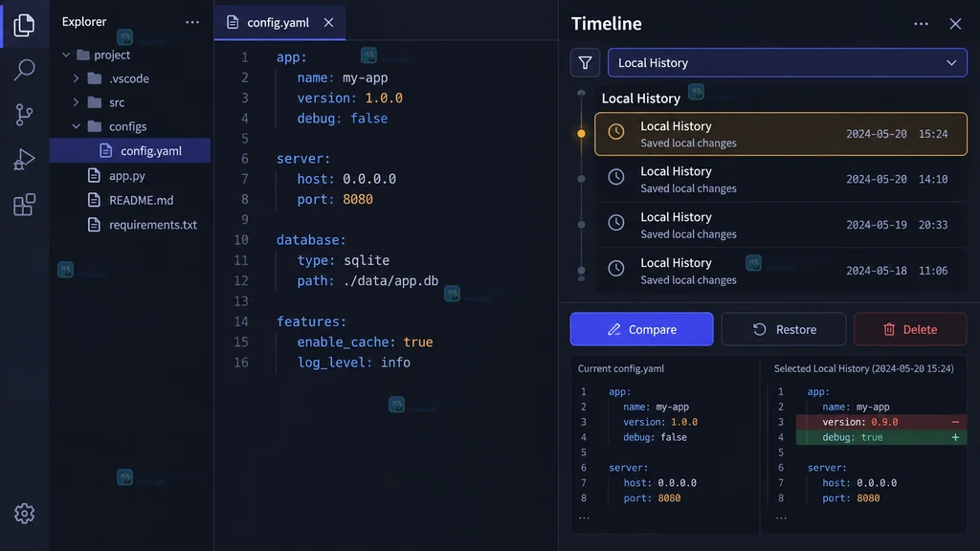This screenshot has width=980, height=551.
Task: Click the .vscode folder icon
Action: (x=95, y=78)
